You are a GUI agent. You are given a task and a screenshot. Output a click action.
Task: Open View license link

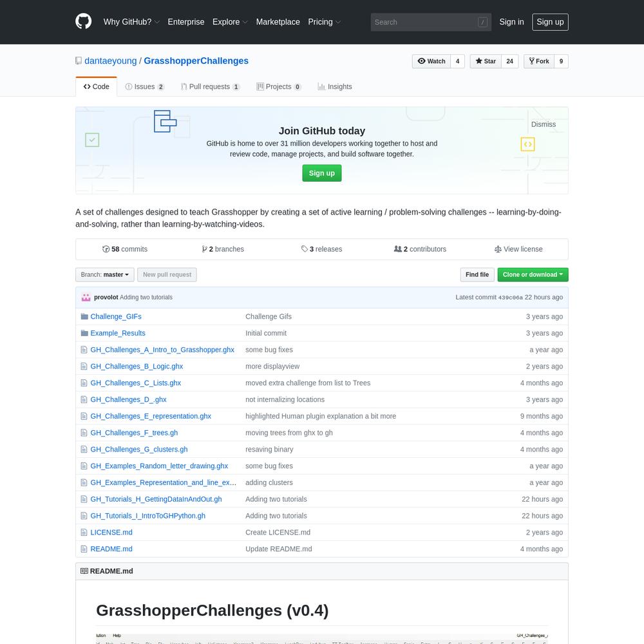(518, 249)
